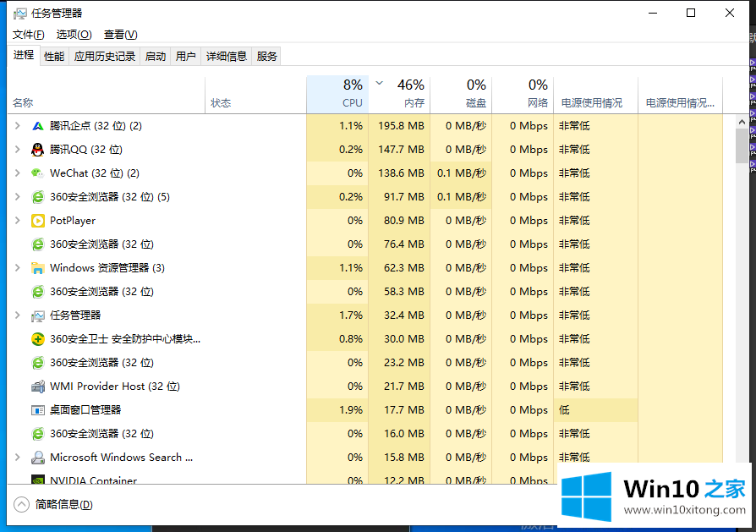The height and width of the screenshot is (532, 756).
Task: Click the vertical scrollbar thumb
Action: coord(742,145)
